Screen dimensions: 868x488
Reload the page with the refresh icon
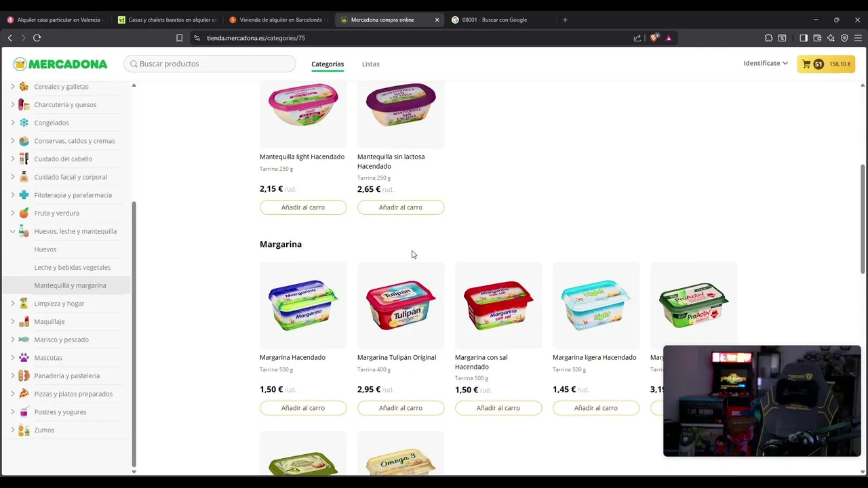[x=37, y=38]
